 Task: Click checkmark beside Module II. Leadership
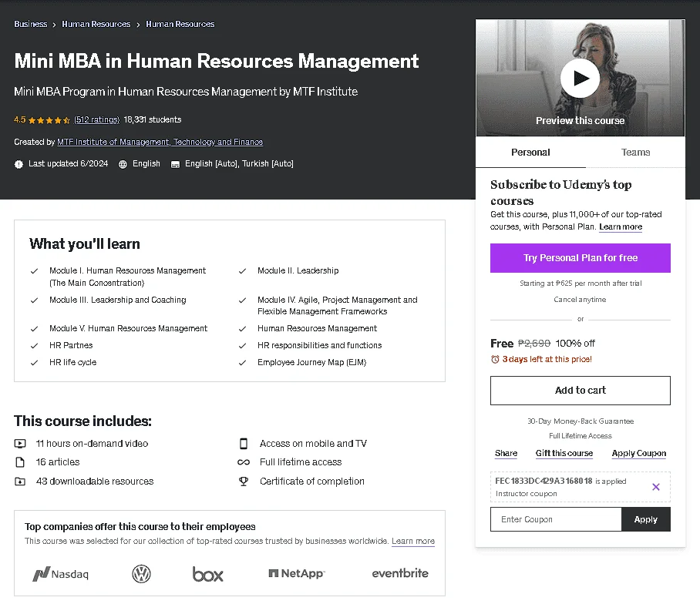pyautogui.click(x=242, y=271)
